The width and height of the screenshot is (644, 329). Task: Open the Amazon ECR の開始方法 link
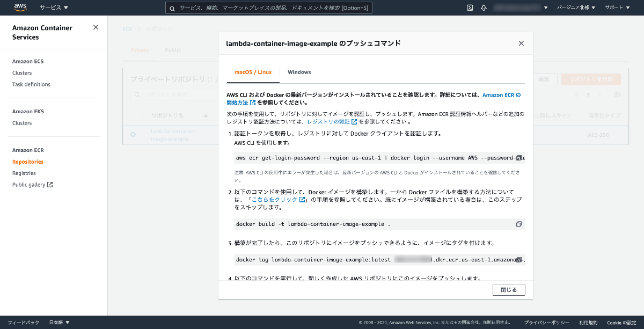[x=502, y=95]
